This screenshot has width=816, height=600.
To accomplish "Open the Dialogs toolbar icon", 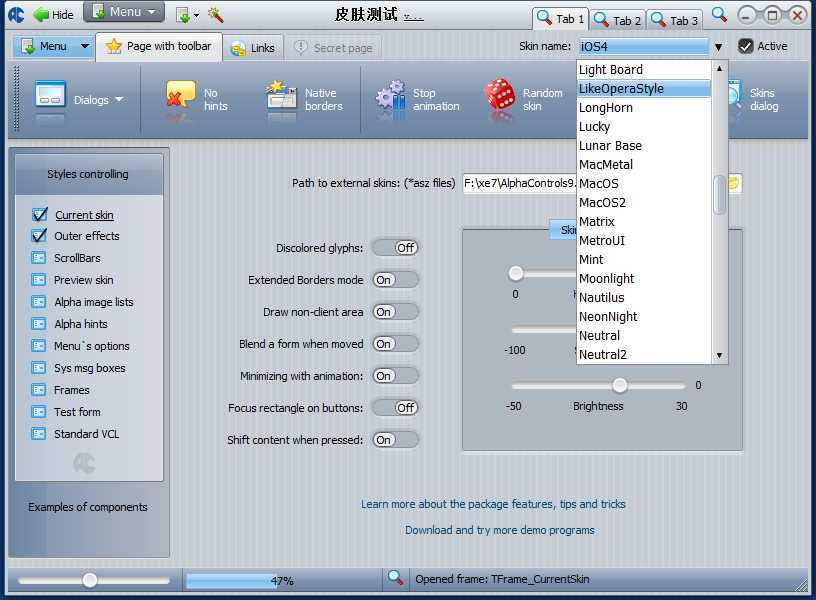I will (51, 98).
